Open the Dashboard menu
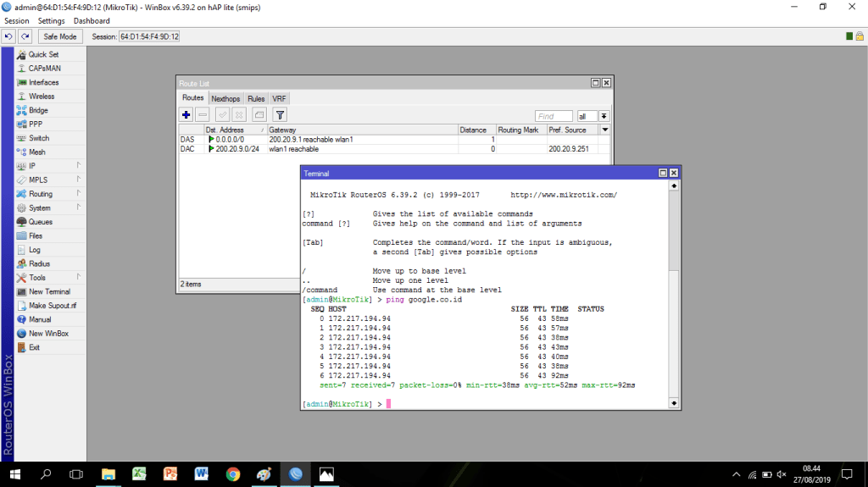868x487 pixels. (92, 20)
